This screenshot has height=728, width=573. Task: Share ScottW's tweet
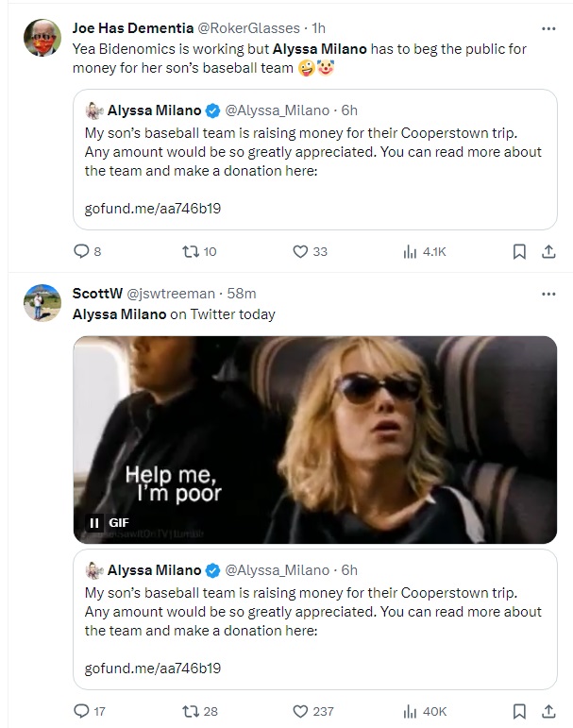pos(548,711)
